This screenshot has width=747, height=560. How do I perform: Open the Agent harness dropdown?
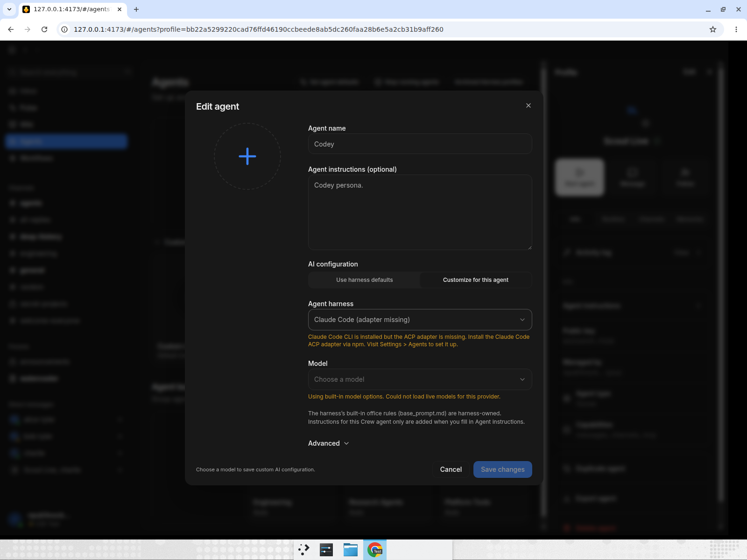tap(420, 320)
